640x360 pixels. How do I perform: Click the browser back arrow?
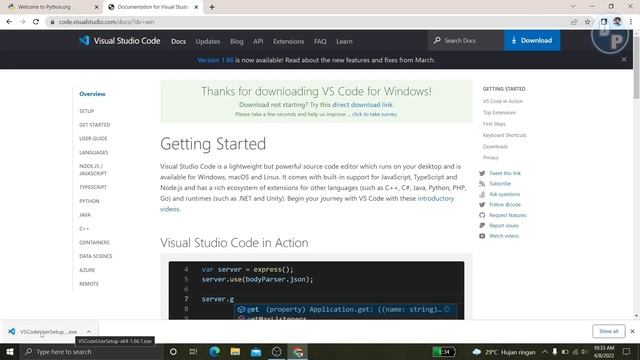coord(9,22)
